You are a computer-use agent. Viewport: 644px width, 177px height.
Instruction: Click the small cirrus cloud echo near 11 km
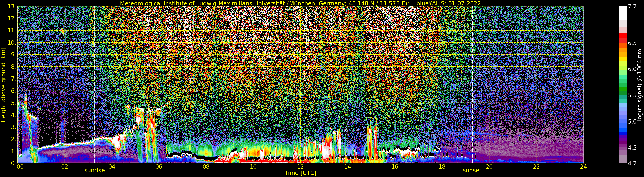pos(62,31)
